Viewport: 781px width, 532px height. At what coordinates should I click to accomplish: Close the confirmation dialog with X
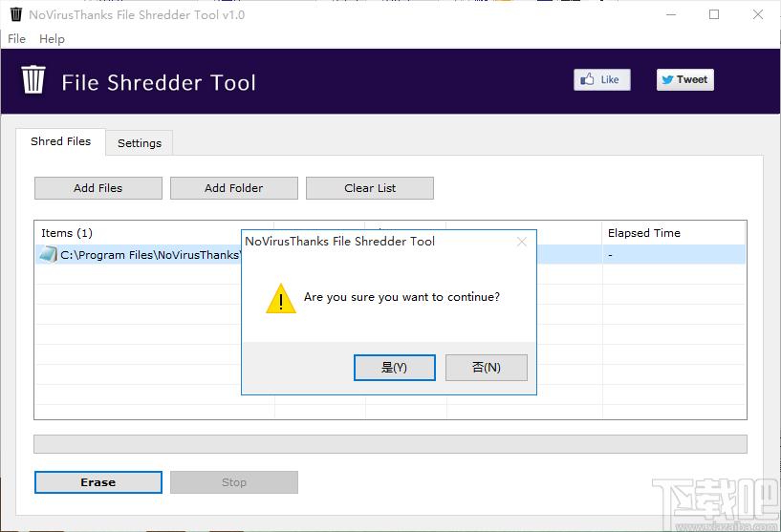pos(522,242)
